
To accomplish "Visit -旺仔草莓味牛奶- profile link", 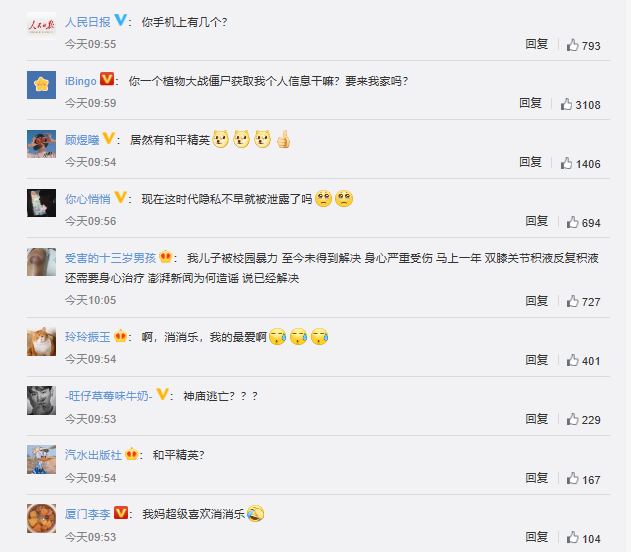I will click(109, 396).
